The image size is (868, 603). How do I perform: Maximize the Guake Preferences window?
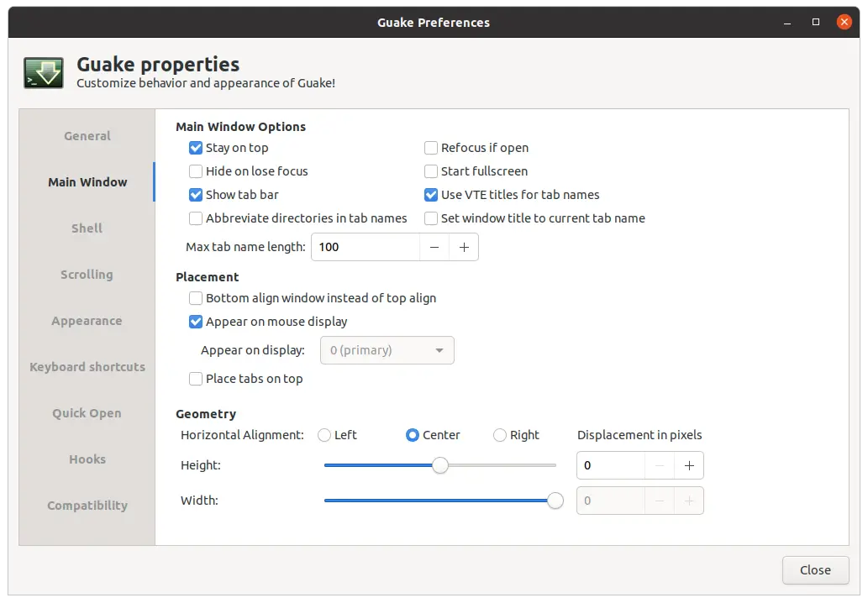tap(815, 22)
